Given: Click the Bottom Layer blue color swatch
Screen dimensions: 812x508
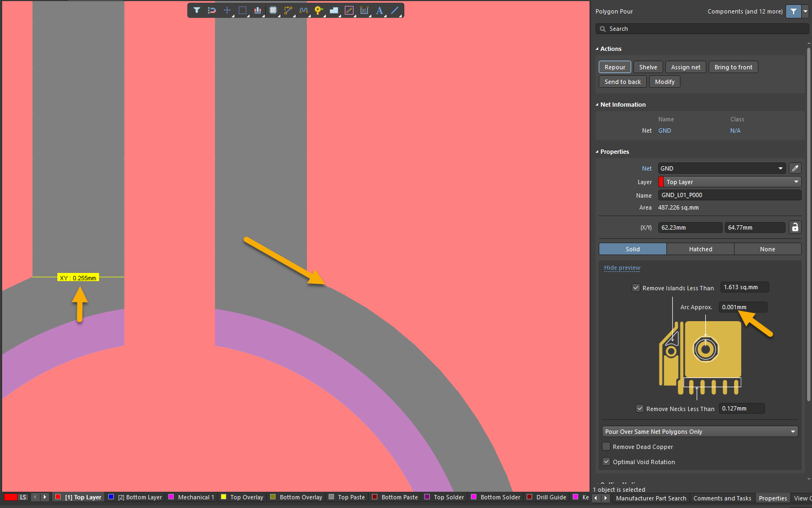Looking at the screenshot, I should click(111, 497).
